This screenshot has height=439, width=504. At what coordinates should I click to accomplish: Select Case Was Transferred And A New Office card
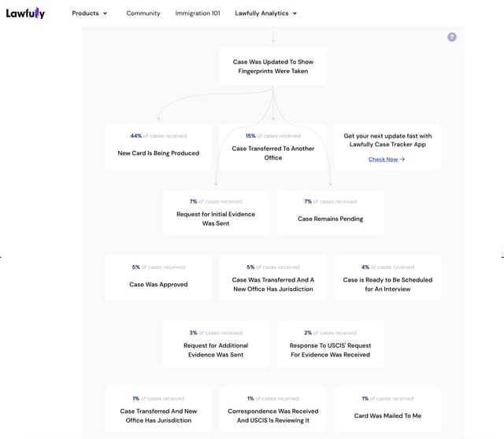tap(273, 278)
